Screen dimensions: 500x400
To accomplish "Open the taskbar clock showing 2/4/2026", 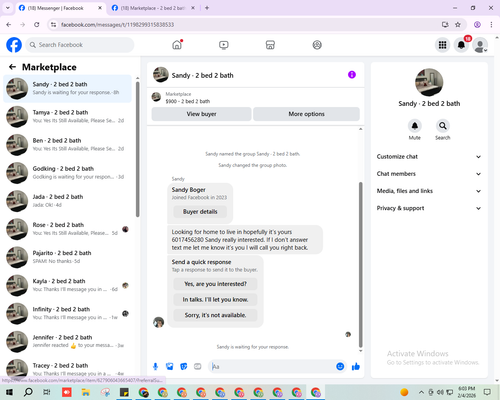I will pyautogui.click(x=466, y=392).
